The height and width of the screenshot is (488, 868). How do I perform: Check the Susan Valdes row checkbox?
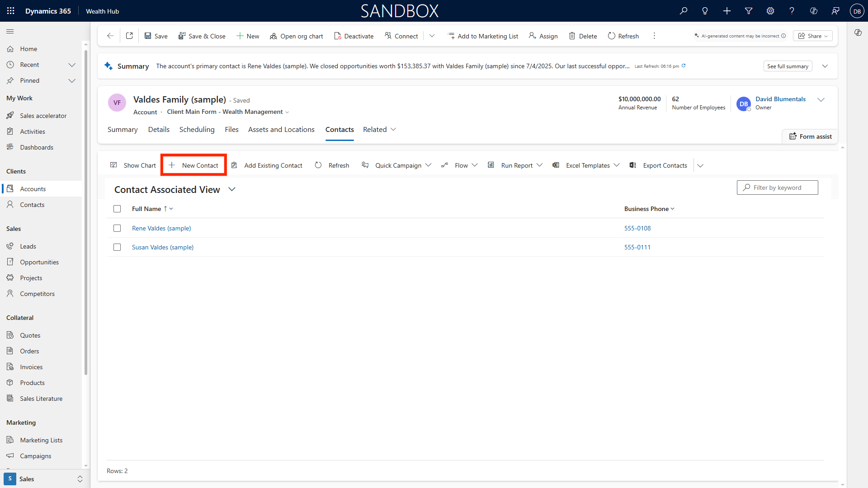click(117, 247)
